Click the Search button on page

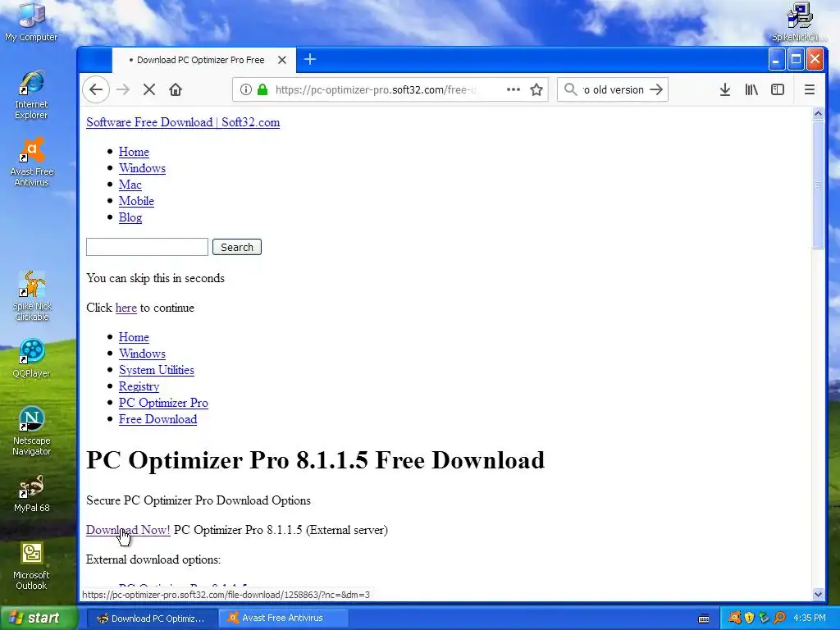237,247
